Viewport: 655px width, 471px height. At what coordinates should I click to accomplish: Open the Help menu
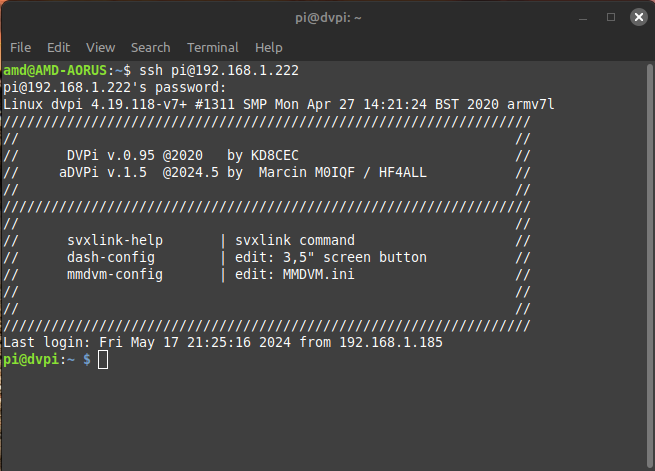(269, 48)
